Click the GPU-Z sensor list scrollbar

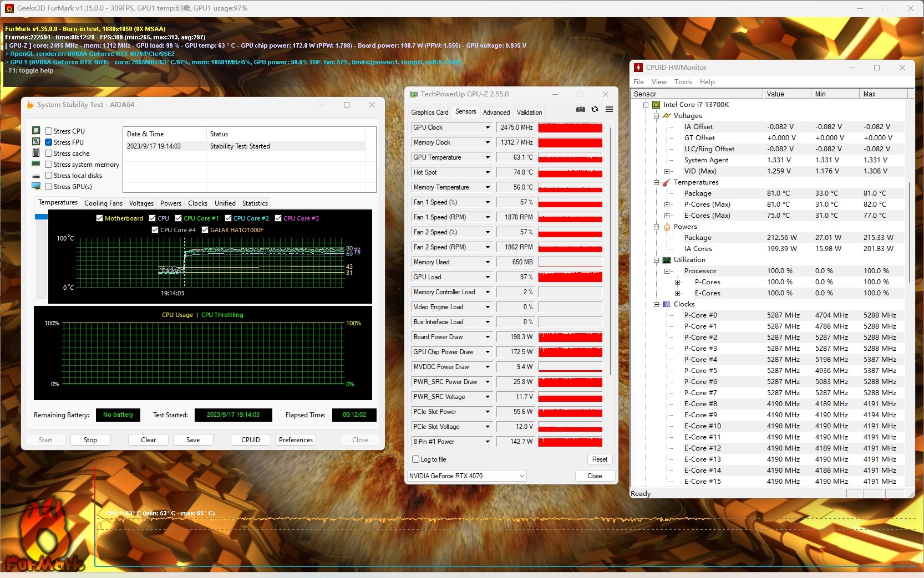611,251
